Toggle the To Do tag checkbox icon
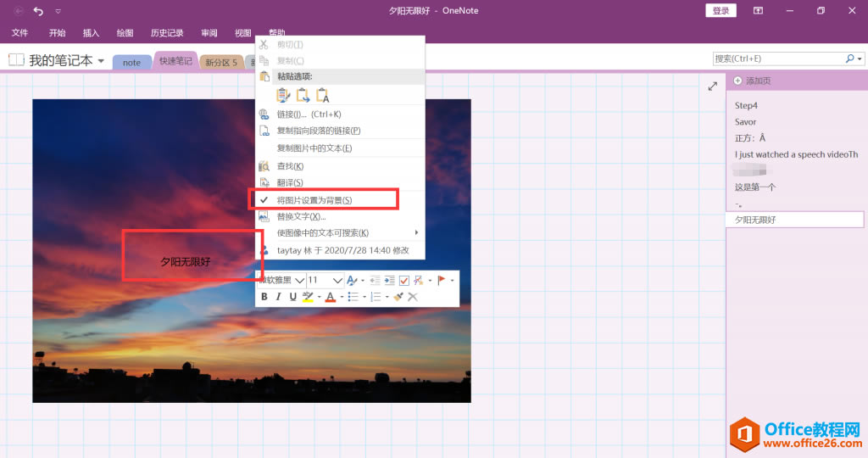Screen dimensions: 868x458 (x=404, y=280)
